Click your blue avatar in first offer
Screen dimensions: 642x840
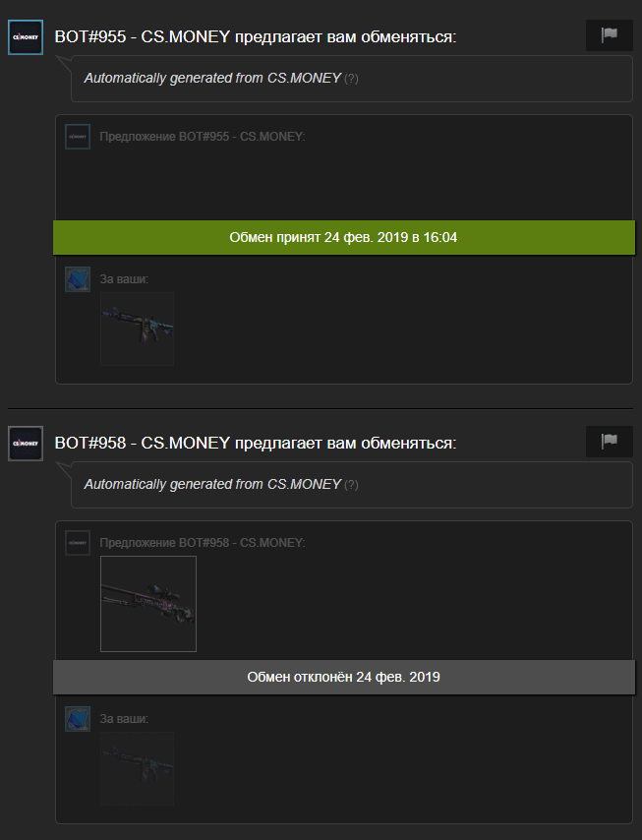coord(78,279)
